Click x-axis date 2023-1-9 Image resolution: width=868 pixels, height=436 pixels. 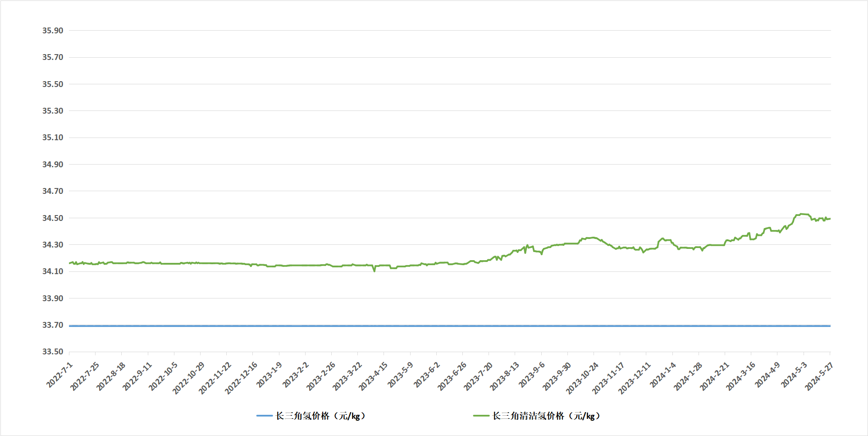pos(269,375)
